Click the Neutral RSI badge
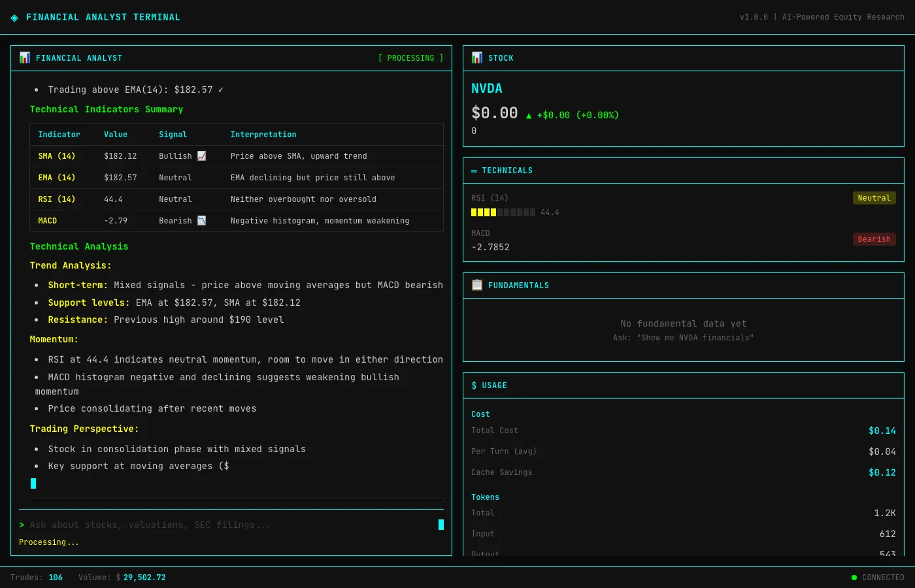Screen dimensions: 915x588 click(874, 198)
